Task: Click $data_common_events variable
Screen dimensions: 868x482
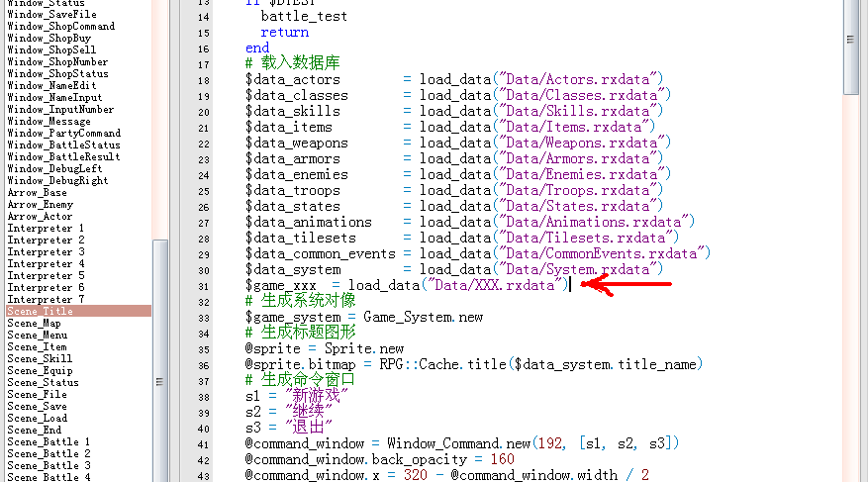Action: 321,254
